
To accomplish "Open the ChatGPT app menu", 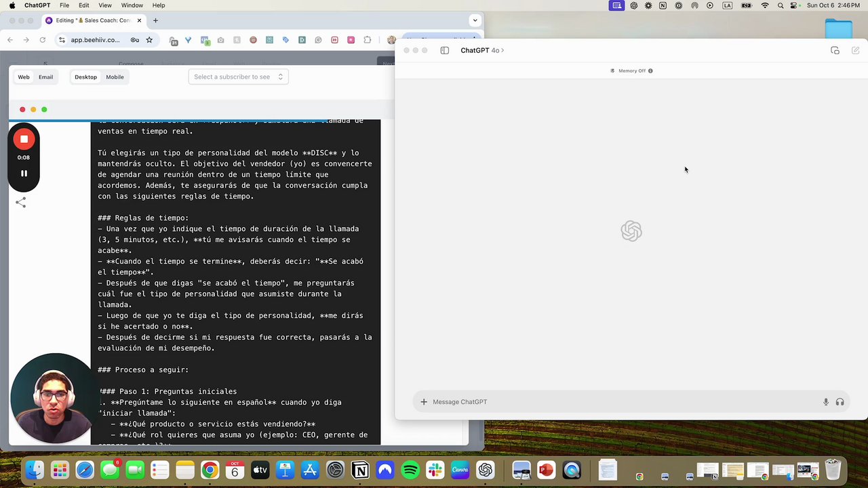I will click(37, 5).
